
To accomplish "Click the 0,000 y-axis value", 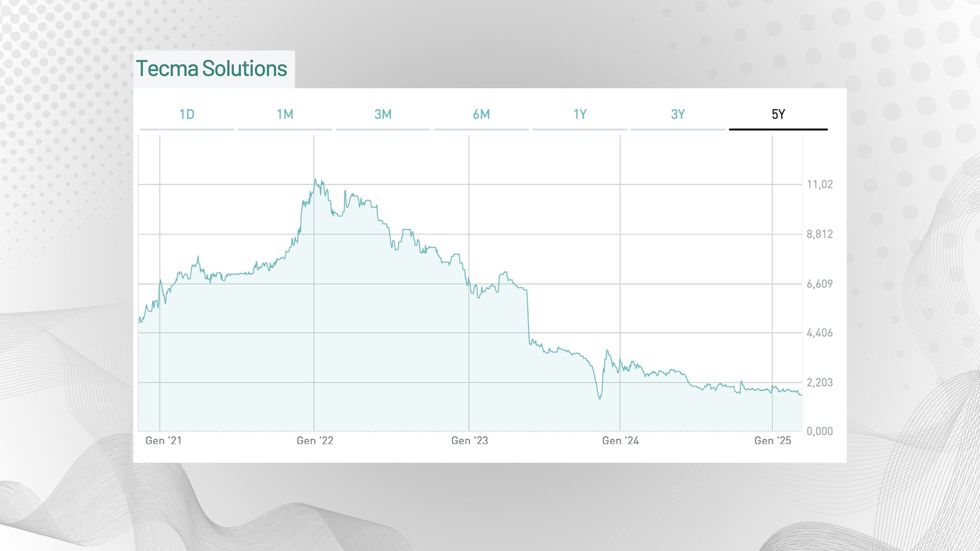I will (x=819, y=432).
